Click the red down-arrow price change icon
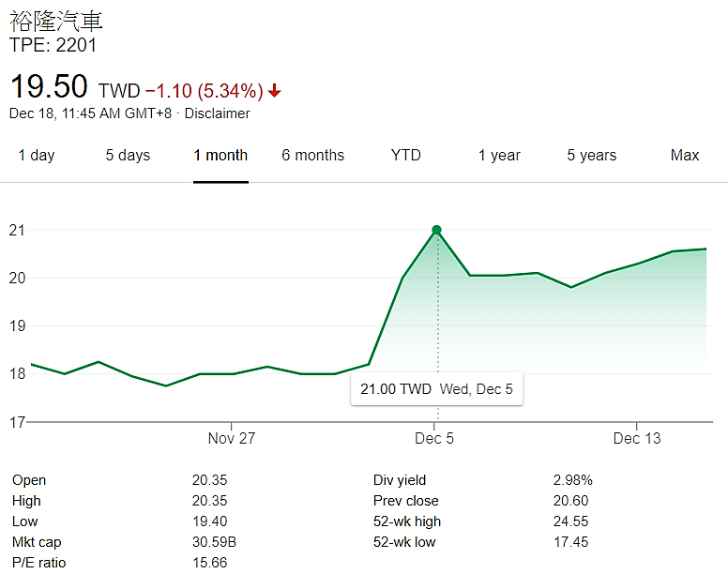 tap(274, 90)
